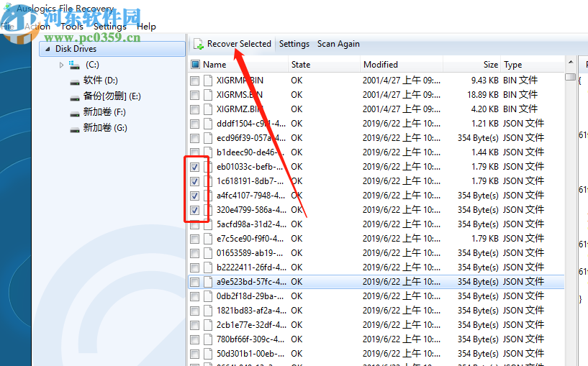Open the Tools menu
588x366 pixels.
(72, 27)
